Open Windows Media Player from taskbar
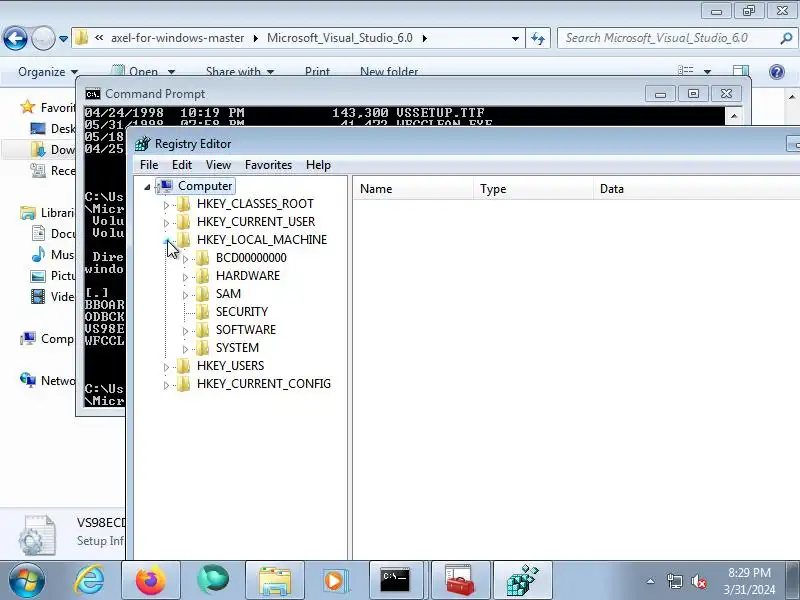 click(x=336, y=581)
